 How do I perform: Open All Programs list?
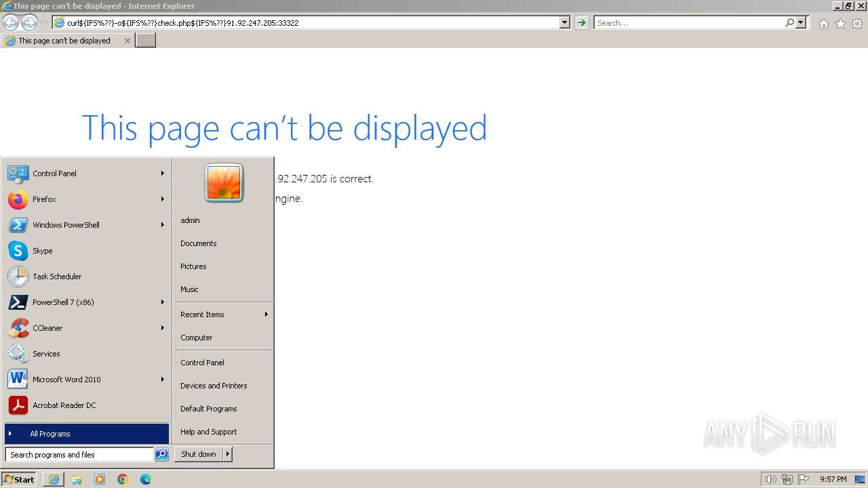[x=86, y=434]
